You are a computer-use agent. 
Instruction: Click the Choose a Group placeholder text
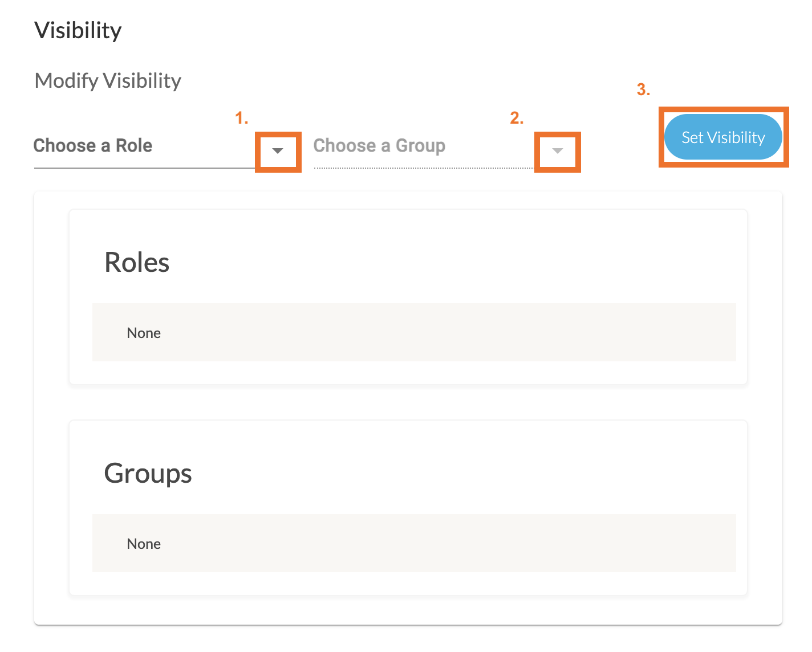click(379, 146)
